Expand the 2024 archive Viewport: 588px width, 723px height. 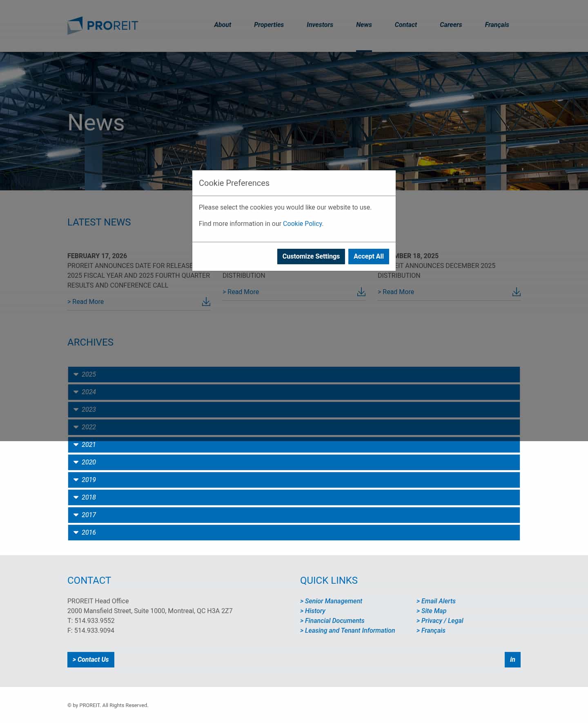[294, 392]
